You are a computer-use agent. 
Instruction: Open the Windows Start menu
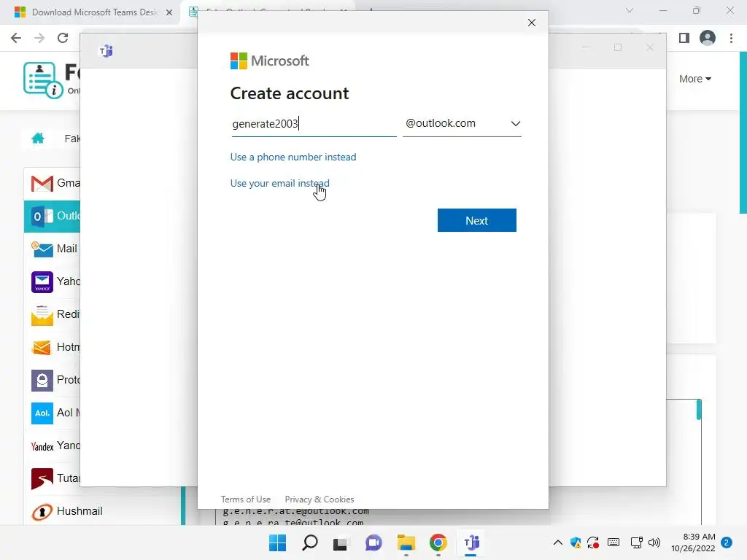[277, 542]
